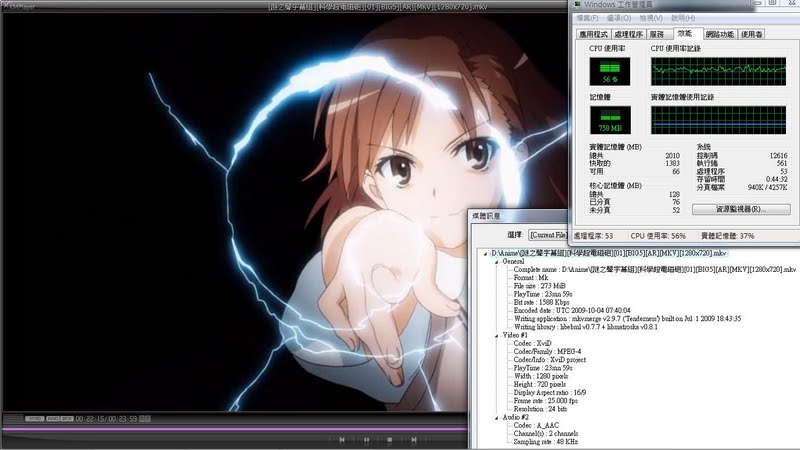
Task: Select the Video #1 tree row
Action: (515, 335)
